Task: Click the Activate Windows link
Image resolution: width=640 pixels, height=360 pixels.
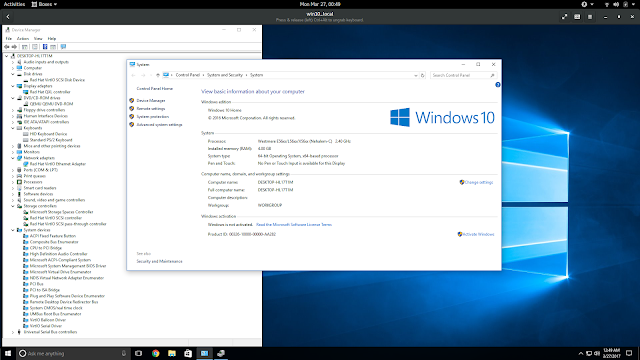Action: (x=478, y=234)
